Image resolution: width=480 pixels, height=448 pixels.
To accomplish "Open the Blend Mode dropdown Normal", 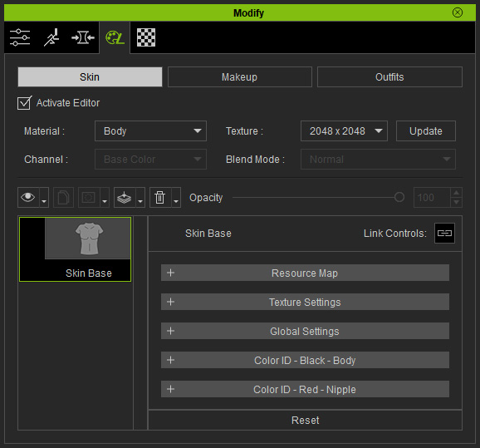I will [378, 159].
